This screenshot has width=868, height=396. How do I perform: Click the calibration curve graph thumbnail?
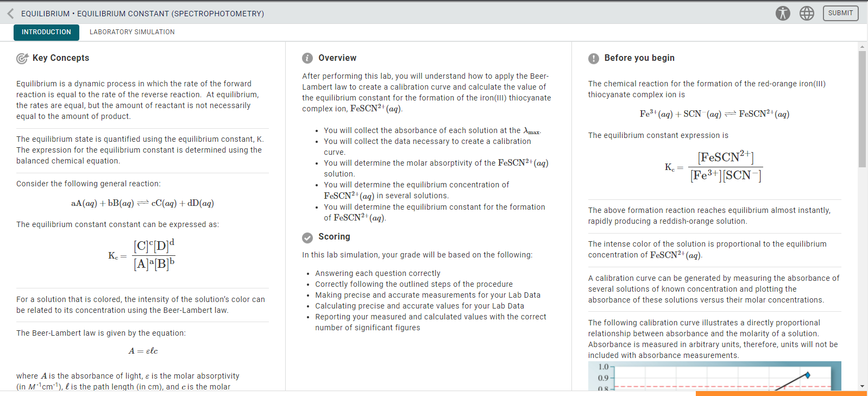[714, 376]
